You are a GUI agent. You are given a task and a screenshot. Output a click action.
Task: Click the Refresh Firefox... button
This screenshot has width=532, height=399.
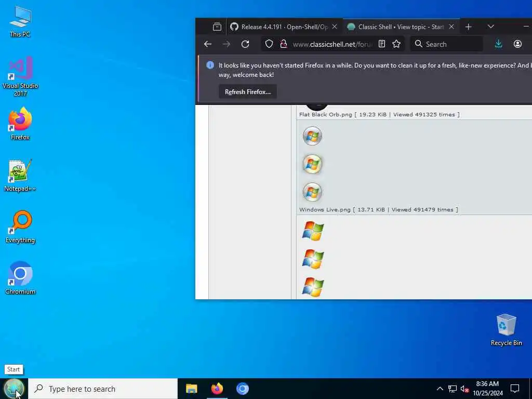click(x=248, y=92)
